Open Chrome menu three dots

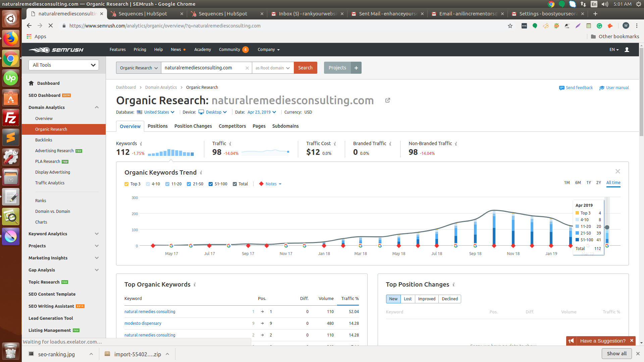tap(637, 26)
